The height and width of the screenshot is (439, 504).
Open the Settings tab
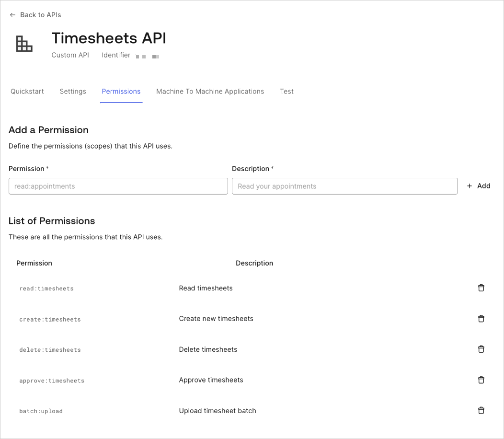click(x=73, y=92)
